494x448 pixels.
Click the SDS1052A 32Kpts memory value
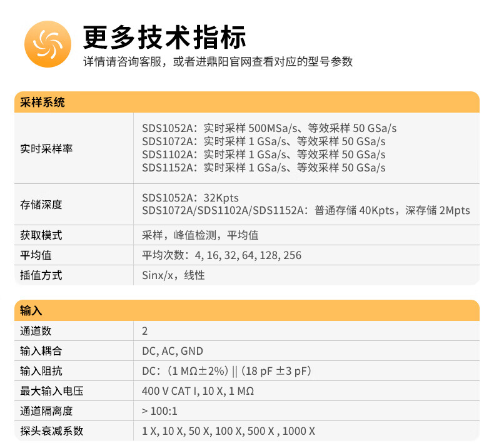point(190,198)
